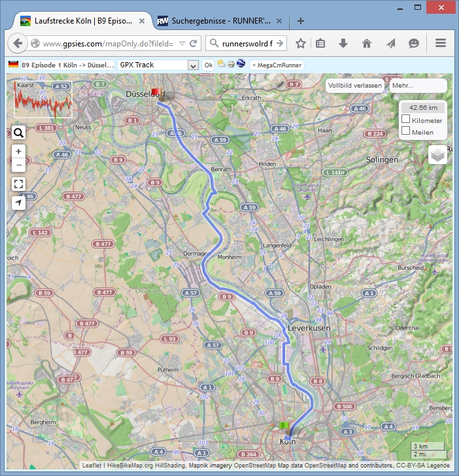This screenshot has width=459, height=476.
Task: Click the MegaCmRunner link
Action: [276, 65]
